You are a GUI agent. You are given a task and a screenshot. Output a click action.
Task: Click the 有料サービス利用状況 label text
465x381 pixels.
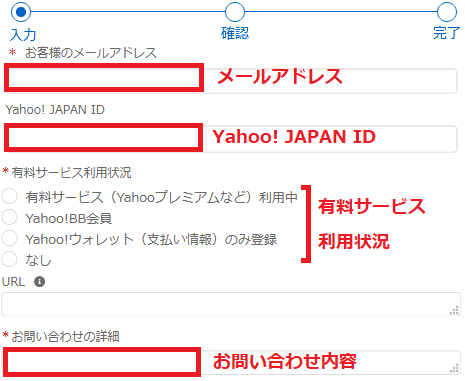[71, 173]
